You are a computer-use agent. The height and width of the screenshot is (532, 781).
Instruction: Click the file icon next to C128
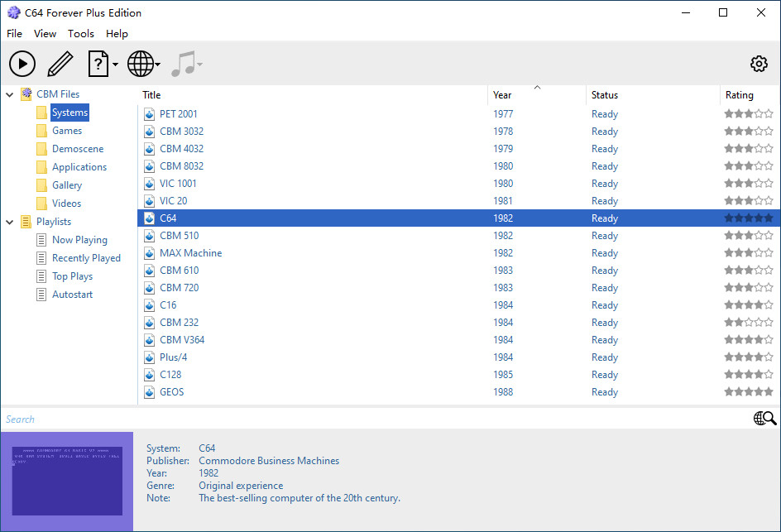point(149,375)
